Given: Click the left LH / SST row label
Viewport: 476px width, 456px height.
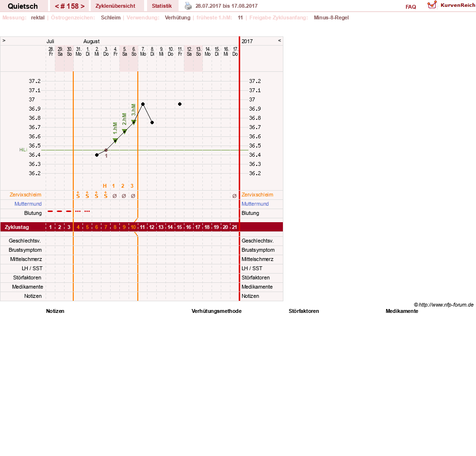Looking at the screenshot, I should (x=32, y=268).
